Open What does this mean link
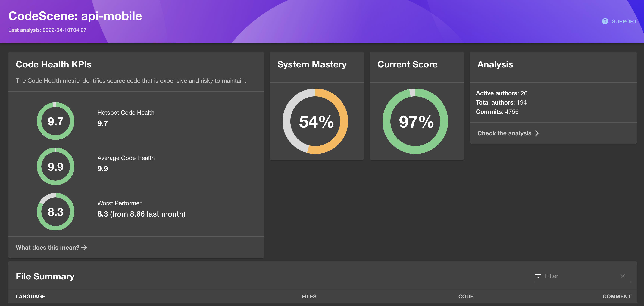The height and width of the screenshot is (306, 644). pyautogui.click(x=48, y=248)
